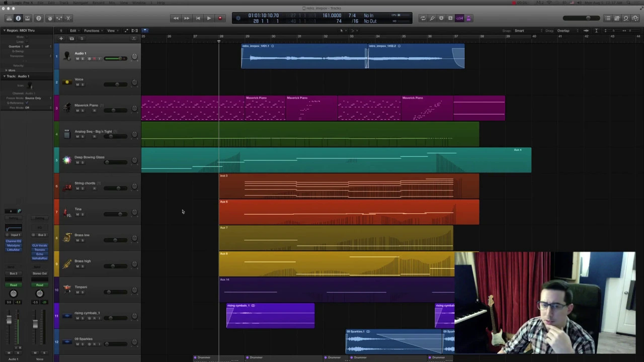Start playback with Play button
Viewport: 644px width, 362px height.
pos(209,18)
